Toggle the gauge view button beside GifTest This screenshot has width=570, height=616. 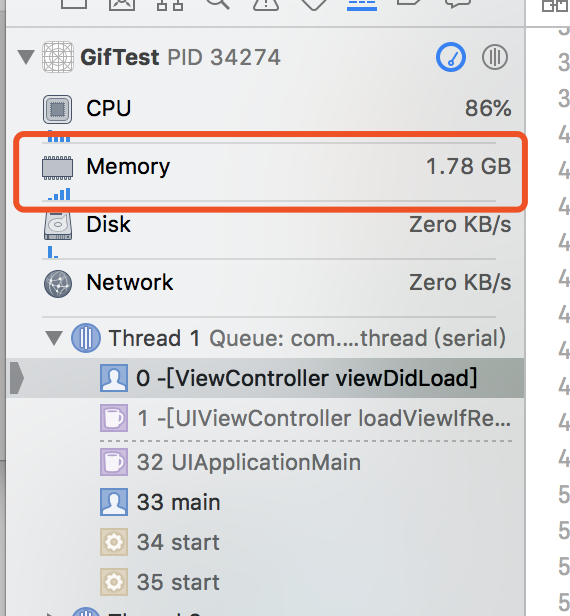(451, 57)
